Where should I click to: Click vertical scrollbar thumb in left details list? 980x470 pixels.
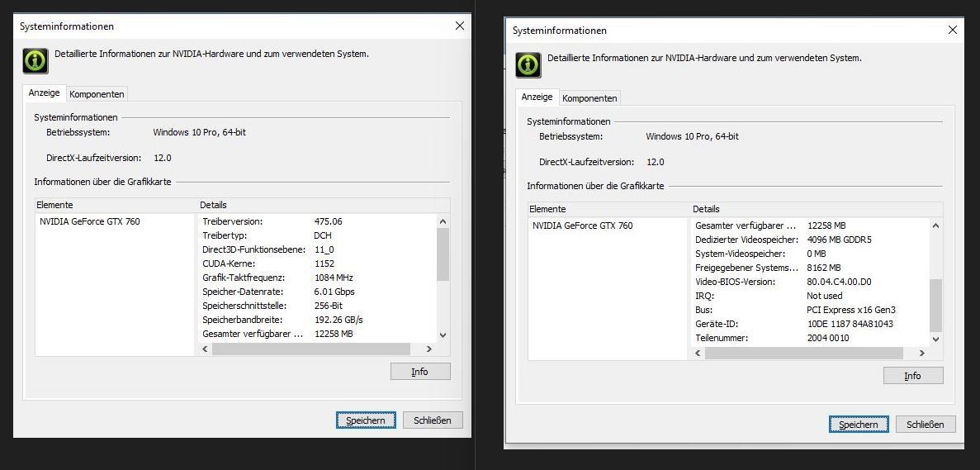443,254
